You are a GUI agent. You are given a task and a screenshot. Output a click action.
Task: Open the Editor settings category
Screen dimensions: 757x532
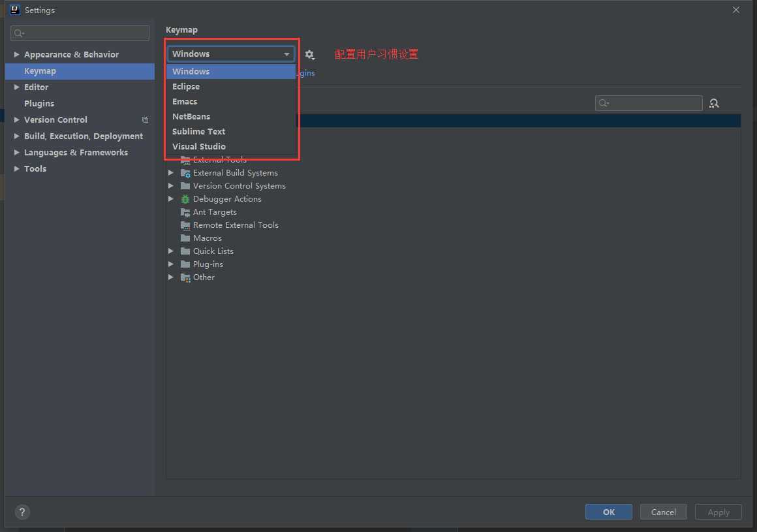tap(80, 87)
